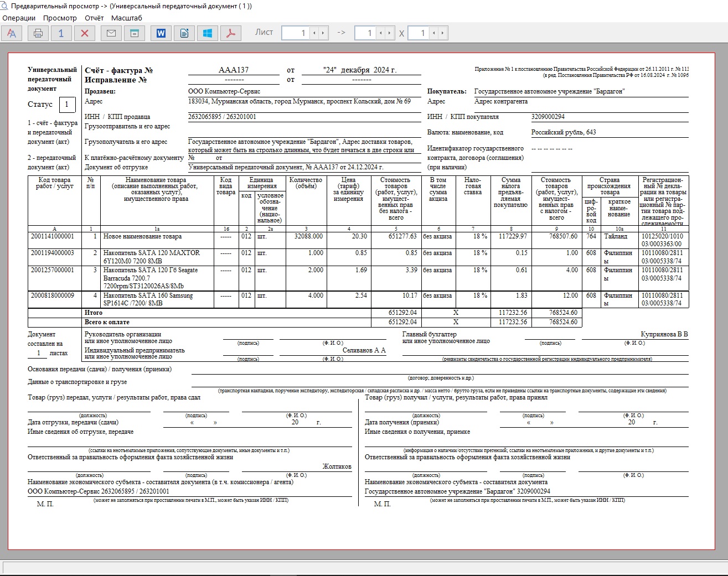Open the Отчёт menu
Viewport: 728px width, 576px height.
(94, 18)
